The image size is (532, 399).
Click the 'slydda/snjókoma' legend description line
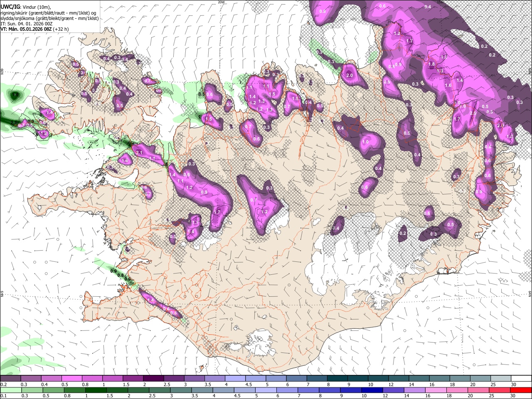[x=49, y=18]
